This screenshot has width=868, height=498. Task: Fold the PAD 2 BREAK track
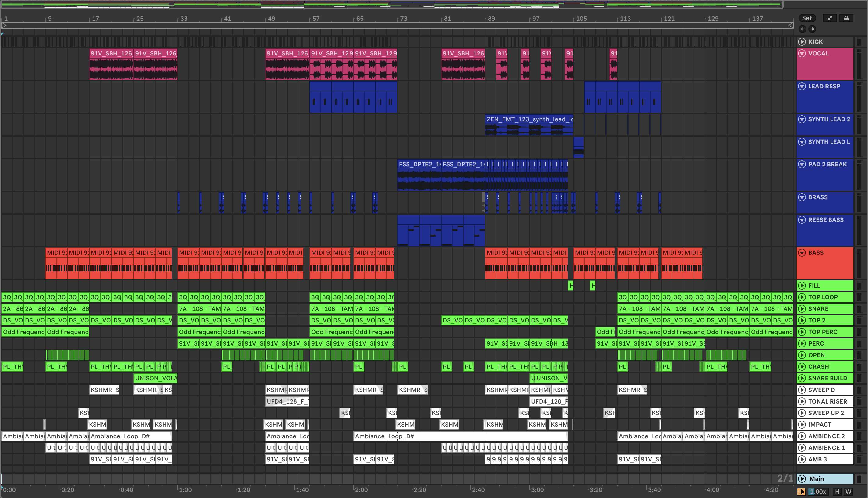click(802, 164)
